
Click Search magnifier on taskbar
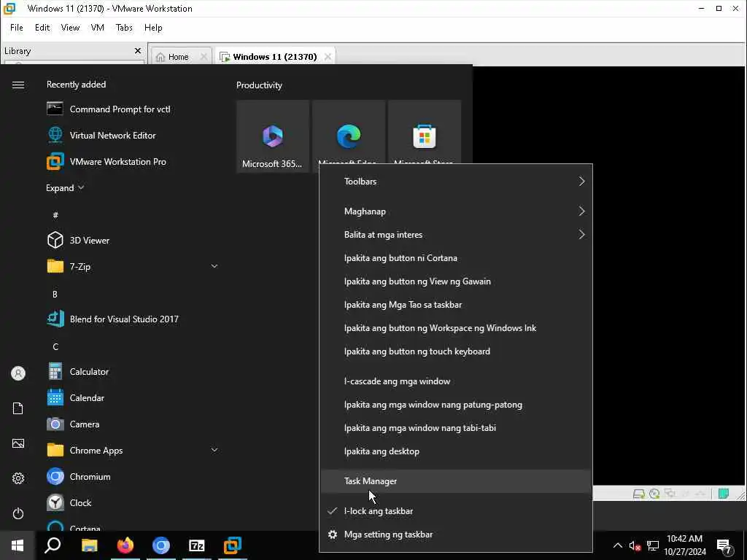tap(53, 545)
